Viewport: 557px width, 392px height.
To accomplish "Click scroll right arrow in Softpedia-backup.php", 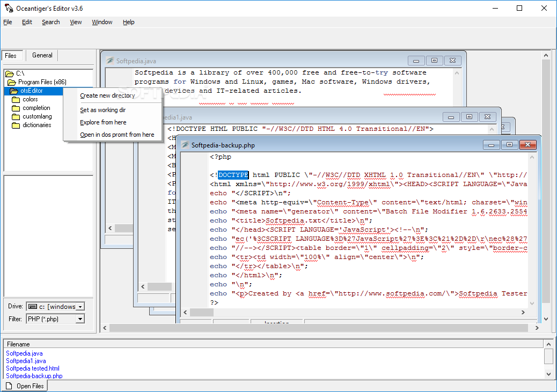I will tap(523, 313).
